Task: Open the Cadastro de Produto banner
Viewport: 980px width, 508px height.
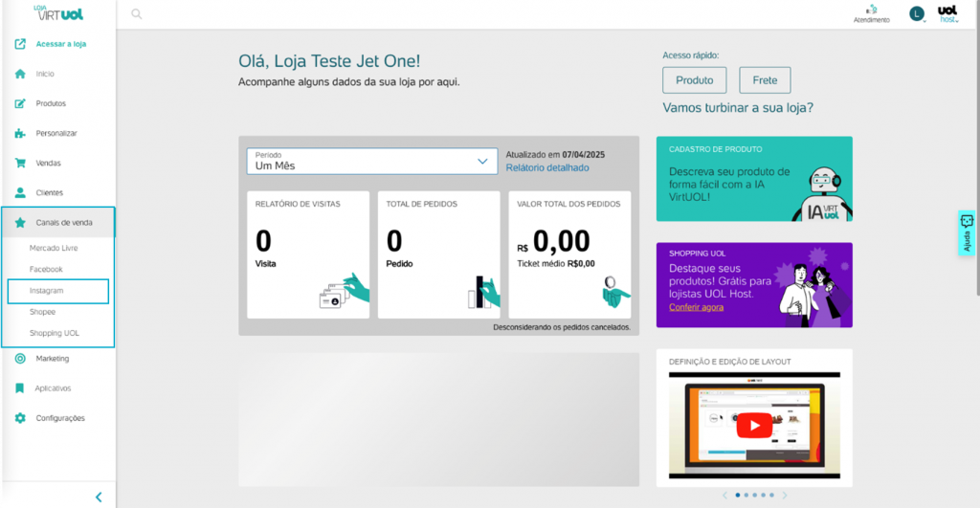Action: [754, 179]
